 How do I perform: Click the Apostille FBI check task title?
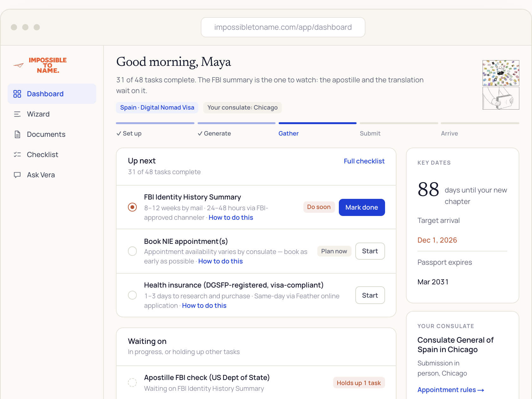(x=207, y=377)
